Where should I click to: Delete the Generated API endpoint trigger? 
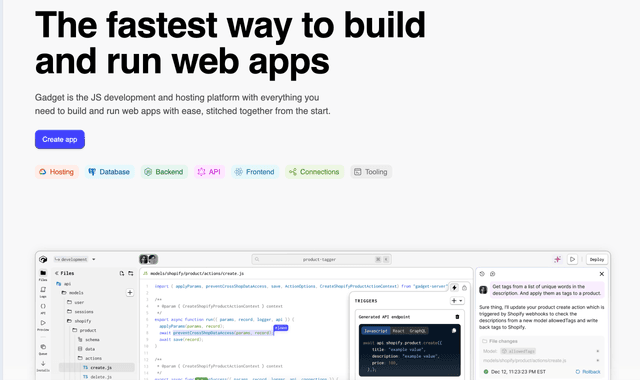[x=457, y=317]
